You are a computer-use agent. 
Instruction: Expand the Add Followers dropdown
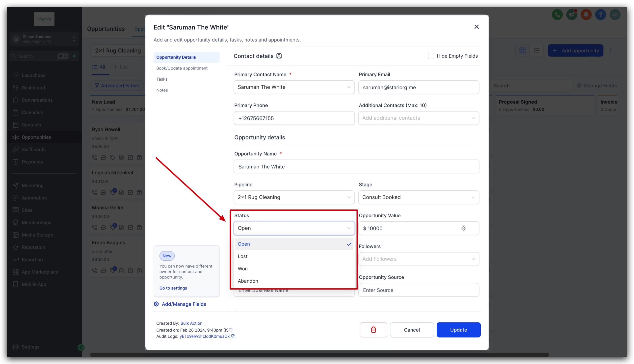point(418,259)
